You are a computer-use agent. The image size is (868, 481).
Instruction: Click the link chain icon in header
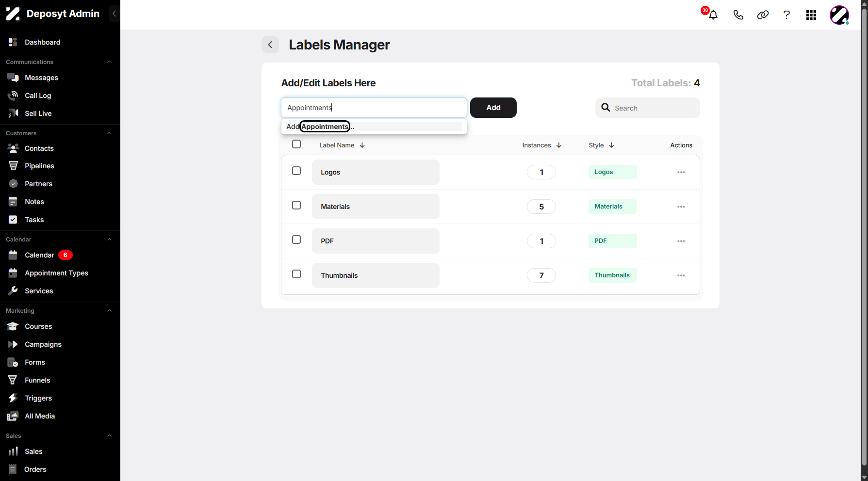[x=763, y=15]
